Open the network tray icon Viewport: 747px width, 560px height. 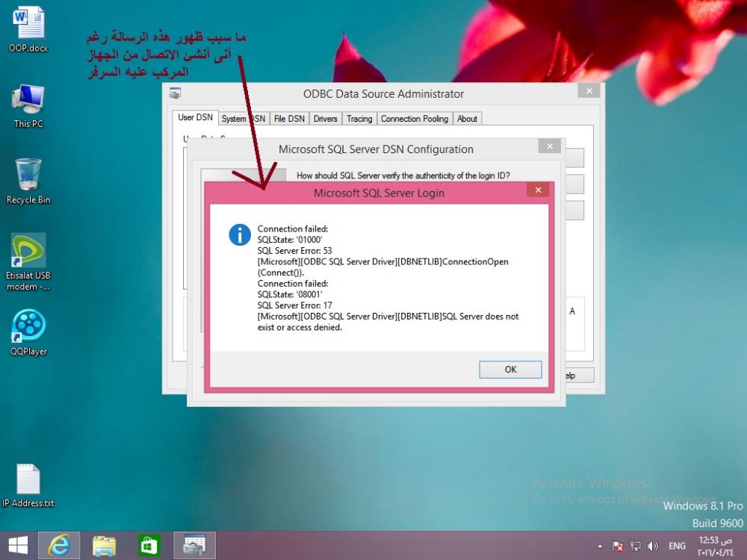click(x=635, y=547)
